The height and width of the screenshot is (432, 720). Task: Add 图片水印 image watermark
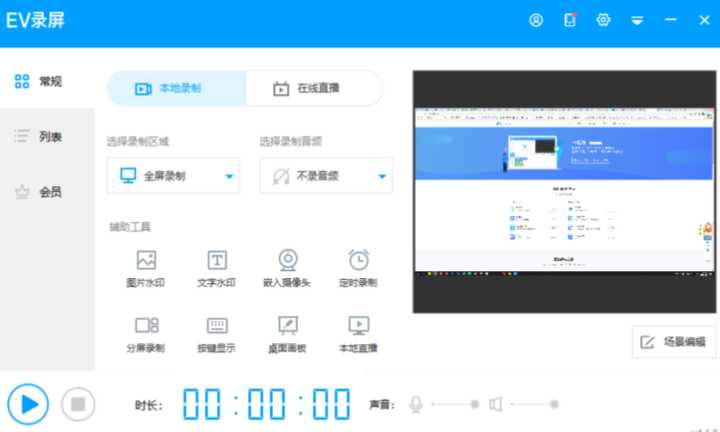146,269
